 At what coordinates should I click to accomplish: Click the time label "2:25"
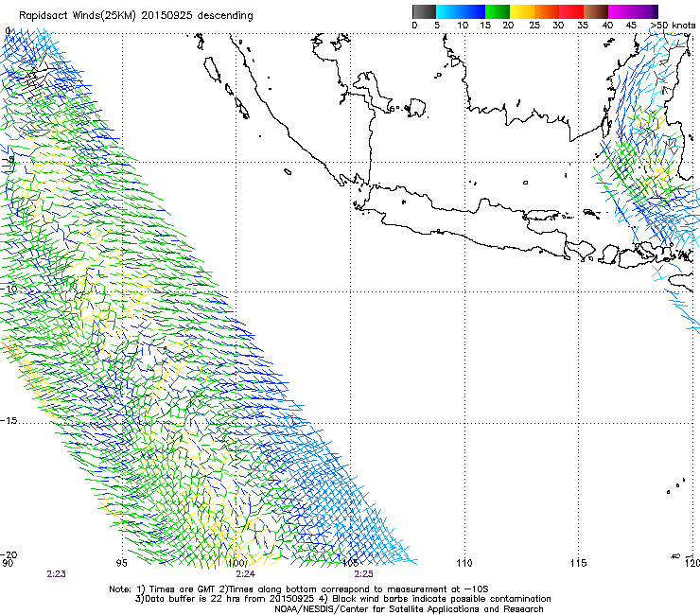[x=363, y=574]
